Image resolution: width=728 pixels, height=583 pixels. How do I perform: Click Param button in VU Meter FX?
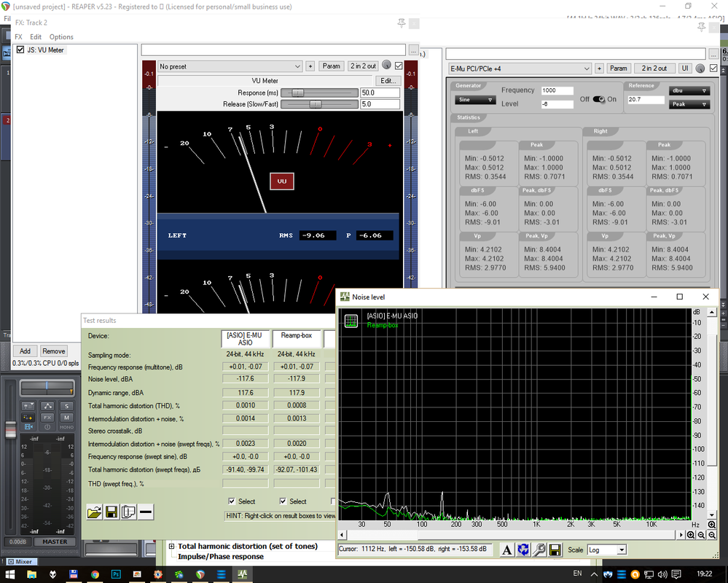331,66
